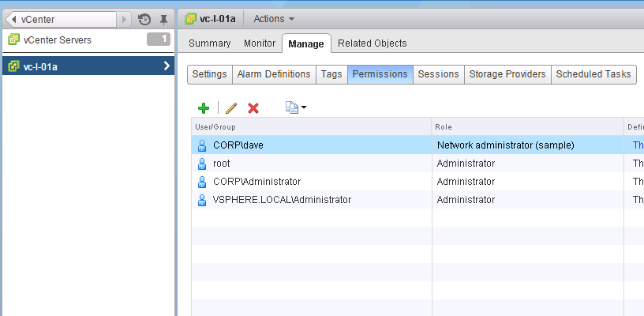Open the Monitor tab
This screenshot has height=316, width=644.
click(260, 43)
